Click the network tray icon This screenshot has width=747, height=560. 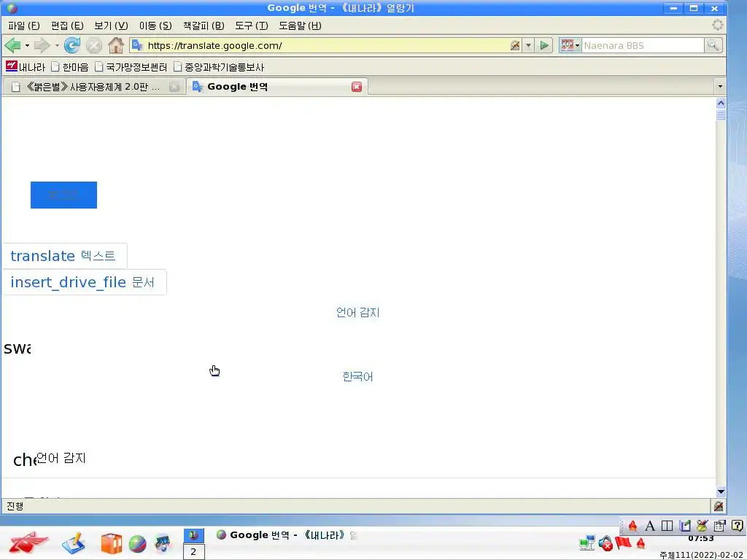[x=587, y=542]
